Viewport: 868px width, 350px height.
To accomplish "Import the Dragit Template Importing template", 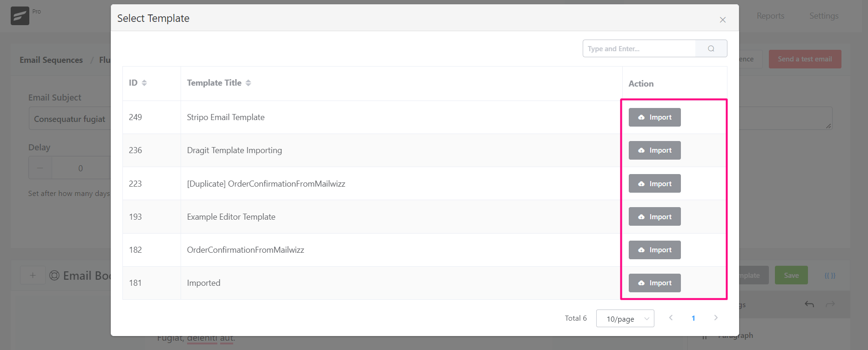I will 654,150.
